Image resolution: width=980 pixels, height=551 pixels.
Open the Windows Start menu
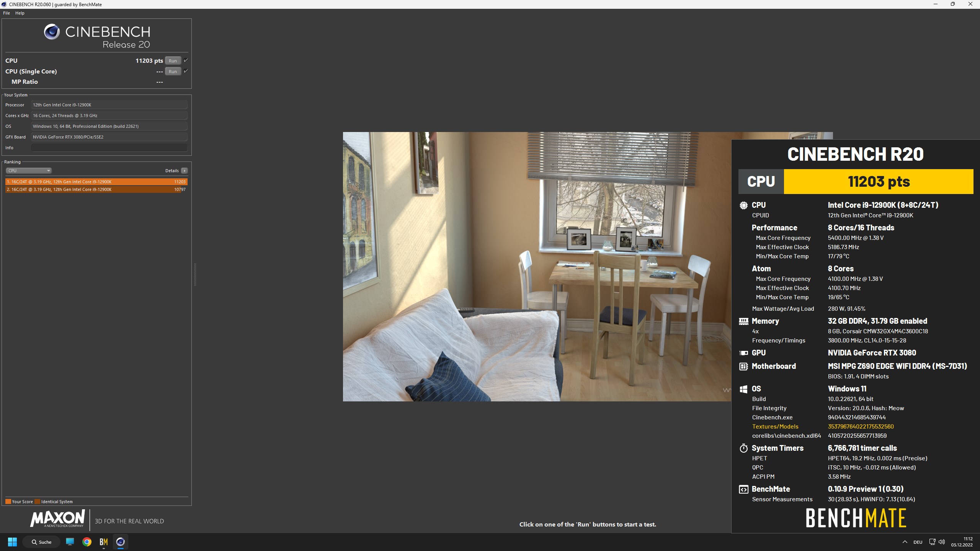(13, 542)
